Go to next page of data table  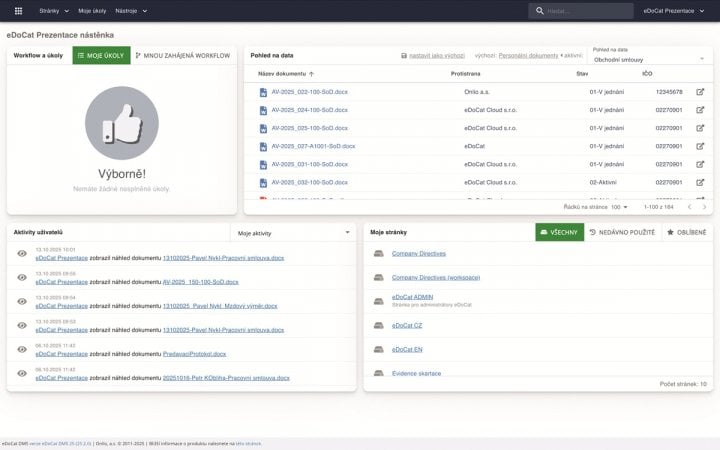(x=704, y=207)
